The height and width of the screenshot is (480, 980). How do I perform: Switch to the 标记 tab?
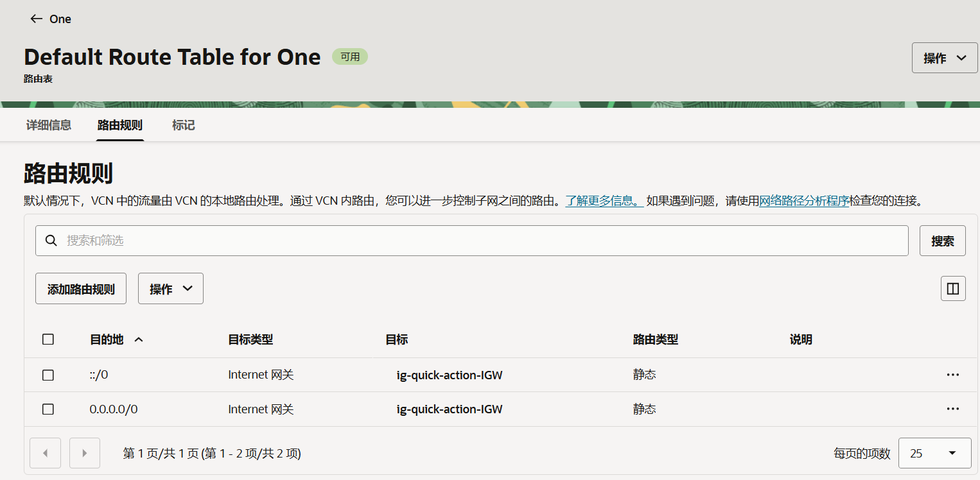pyautogui.click(x=183, y=125)
